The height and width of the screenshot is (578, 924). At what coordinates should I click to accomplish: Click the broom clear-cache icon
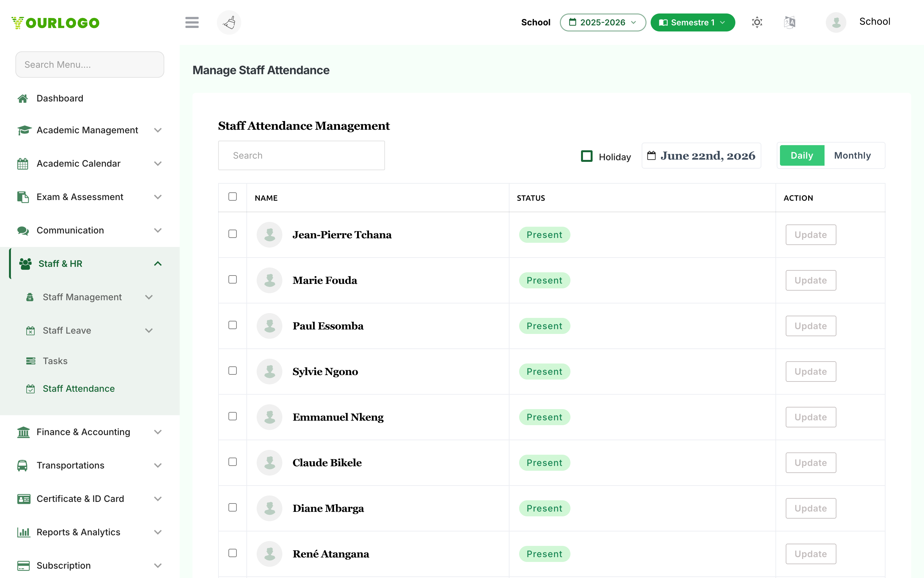pyautogui.click(x=229, y=22)
